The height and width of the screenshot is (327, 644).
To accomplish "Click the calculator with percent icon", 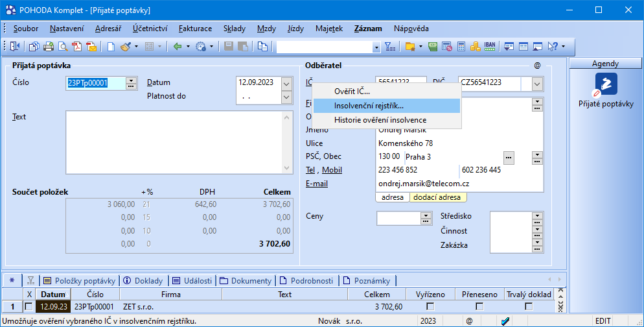I will click(x=447, y=47).
